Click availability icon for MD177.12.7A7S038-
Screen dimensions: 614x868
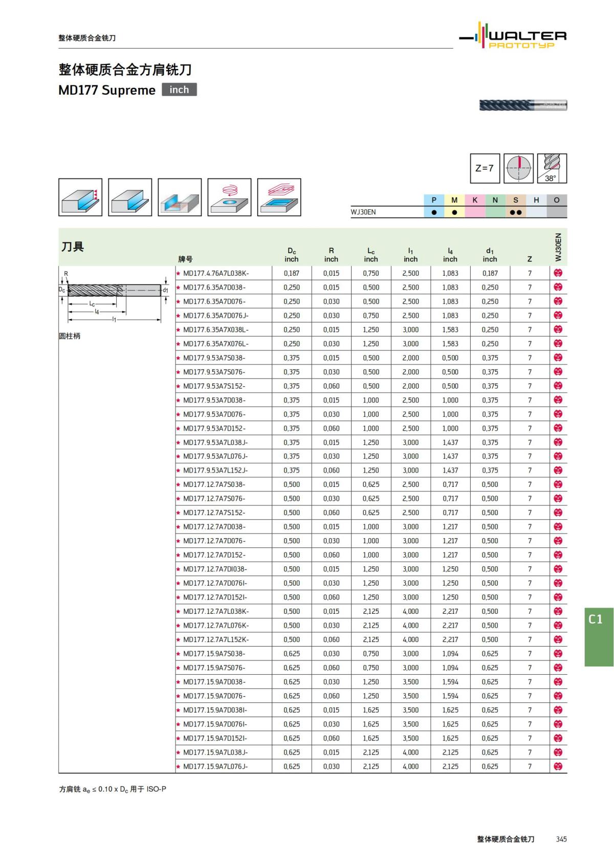[558, 484]
